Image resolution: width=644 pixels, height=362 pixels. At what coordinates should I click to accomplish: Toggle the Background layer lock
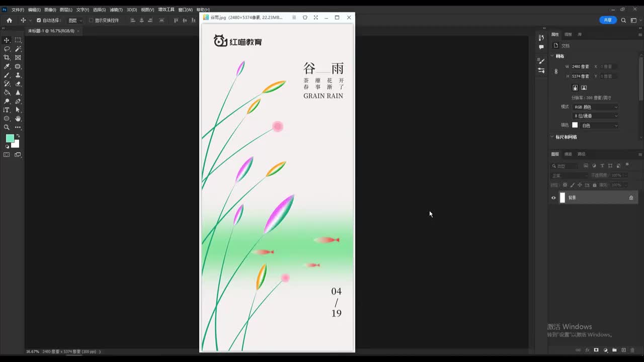click(631, 198)
